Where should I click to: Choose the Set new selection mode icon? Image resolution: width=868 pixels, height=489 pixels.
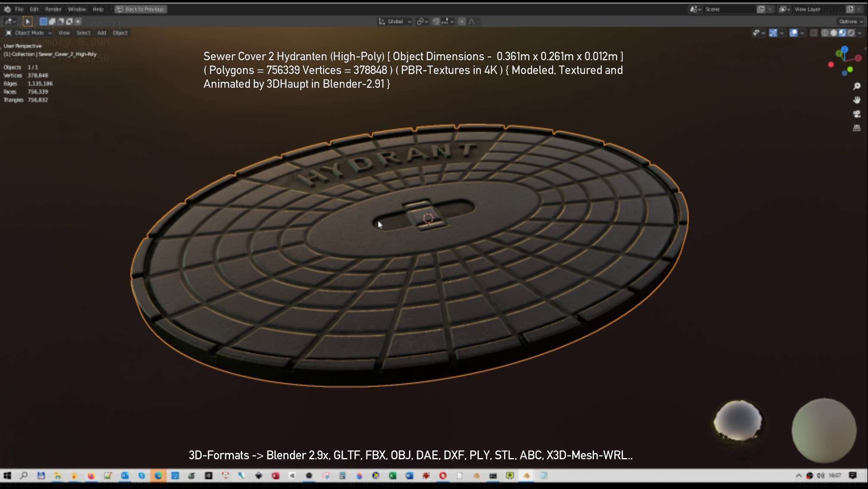43,21
